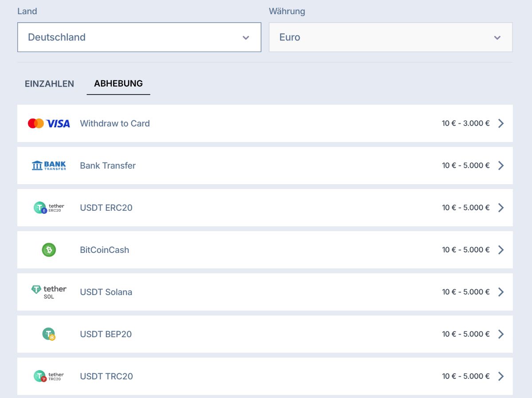Choose USDT Solana withdrawal option
This screenshot has height=398, width=532.
(x=106, y=292)
